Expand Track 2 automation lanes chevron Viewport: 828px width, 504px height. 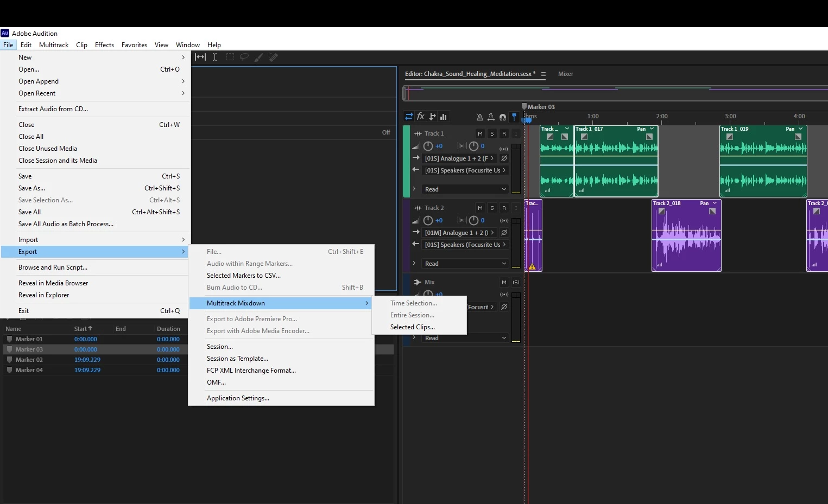click(414, 263)
